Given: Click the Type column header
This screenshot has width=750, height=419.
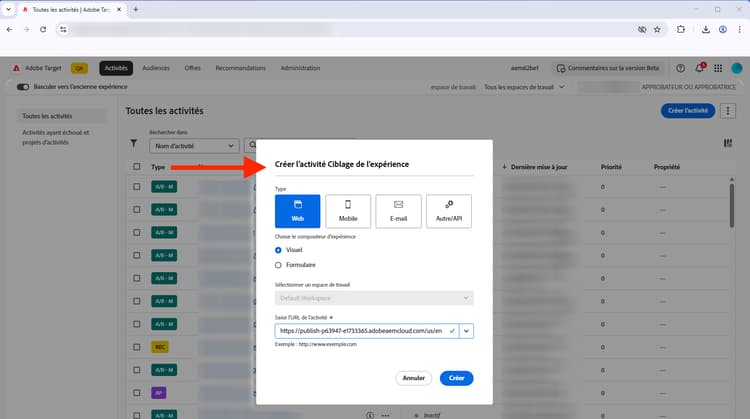Looking at the screenshot, I should coord(158,167).
